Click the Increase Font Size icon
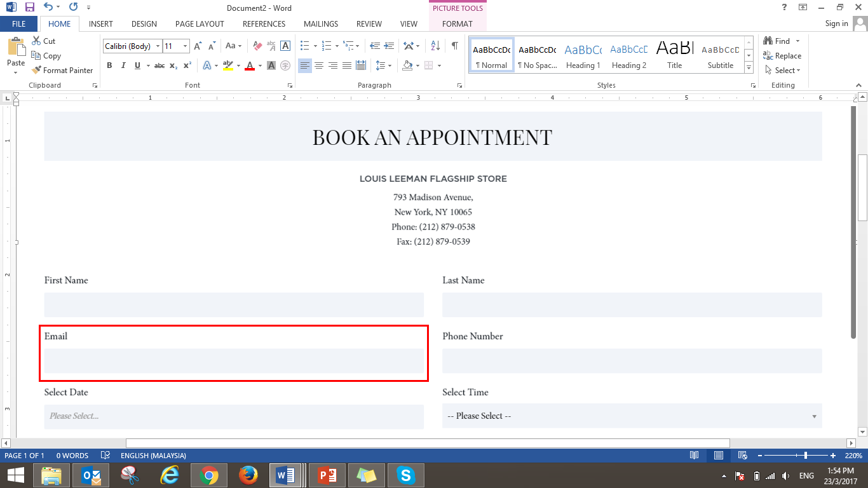 pyautogui.click(x=198, y=46)
